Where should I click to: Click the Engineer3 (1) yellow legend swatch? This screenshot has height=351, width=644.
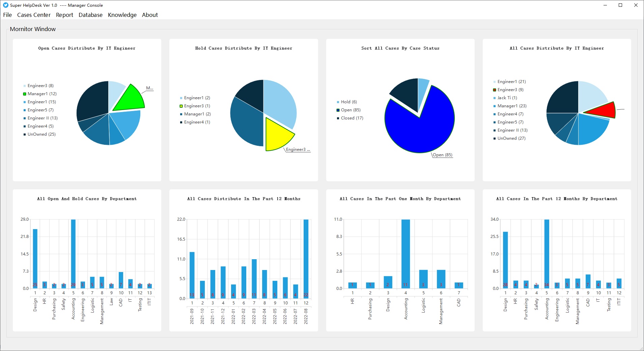pos(181,106)
